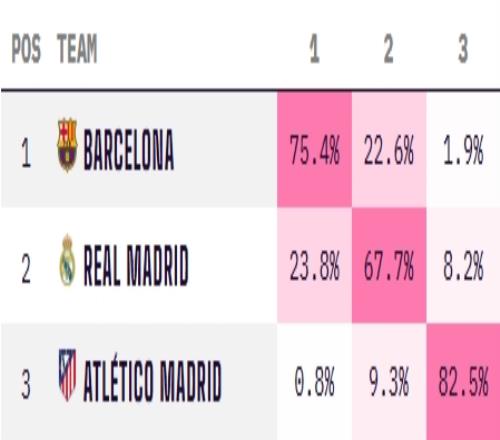The height and width of the screenshot is (440, 500).
Task: Select column header 2
Action: (x=389, y=49)
